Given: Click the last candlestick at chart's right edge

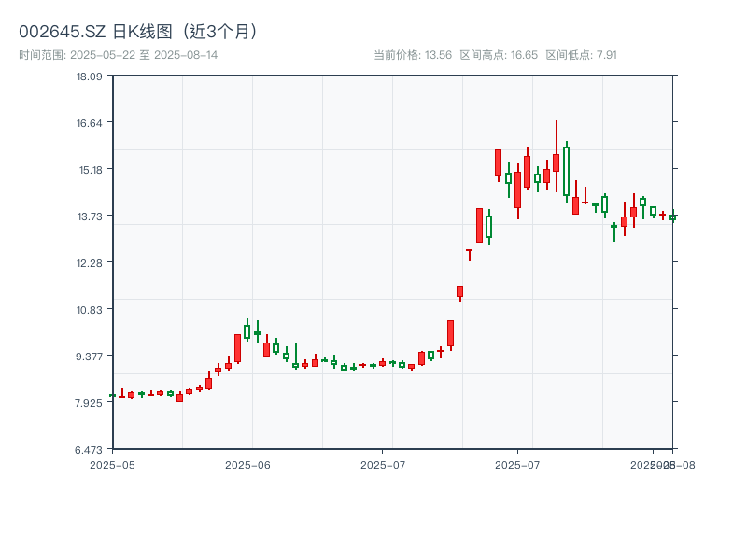Looking at the screenshot, I should pyautogui.click(x=672, y=217).
